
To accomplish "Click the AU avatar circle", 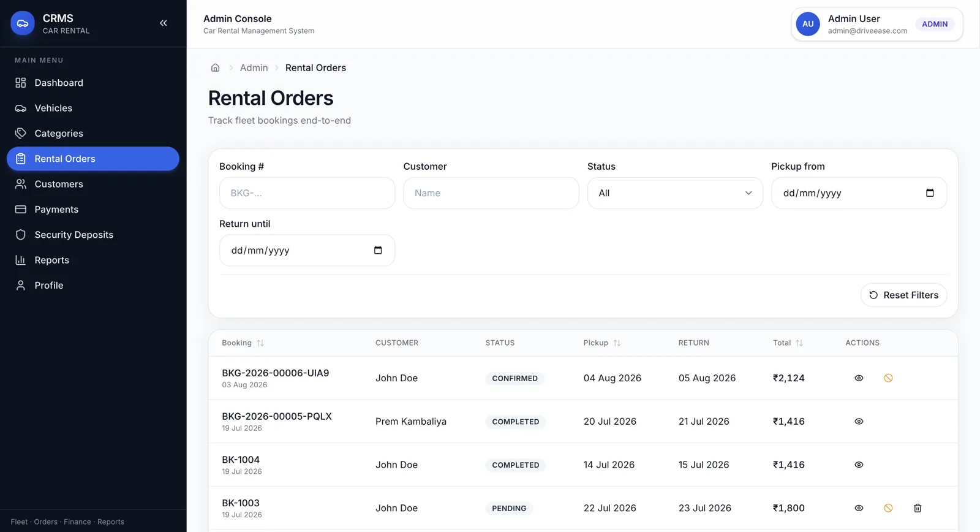I will [808, 24].
